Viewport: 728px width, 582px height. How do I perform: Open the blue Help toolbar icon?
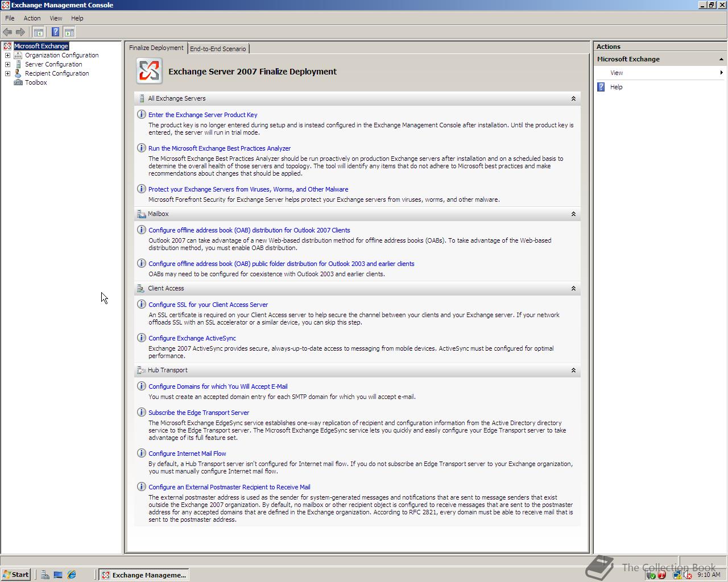55,32
